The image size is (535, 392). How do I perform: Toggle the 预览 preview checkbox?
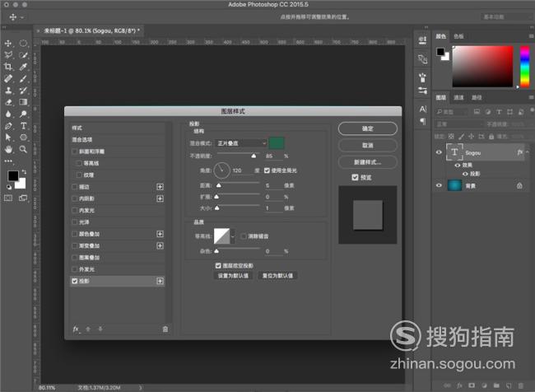(x=355, y=177)
